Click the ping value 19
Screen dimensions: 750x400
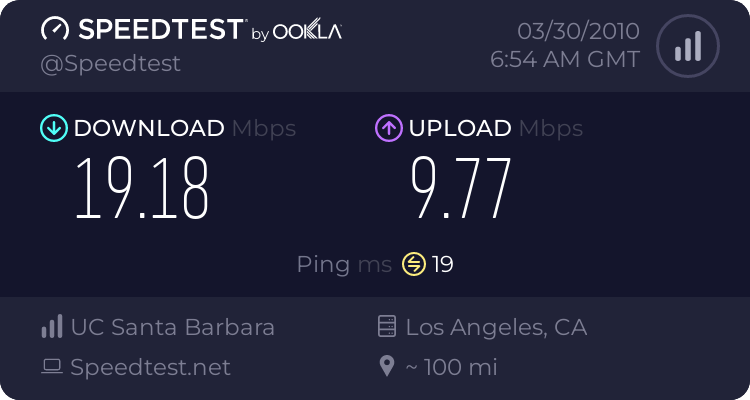[443, 264]
